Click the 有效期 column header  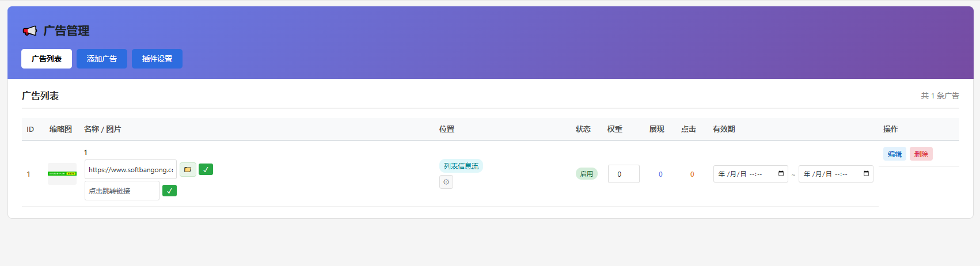point(724,129)
